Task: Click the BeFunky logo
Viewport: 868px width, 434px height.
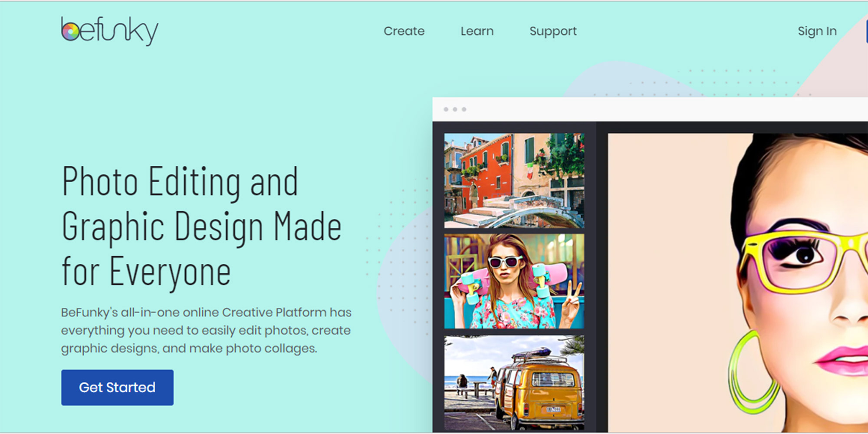Action: [110, 31]
